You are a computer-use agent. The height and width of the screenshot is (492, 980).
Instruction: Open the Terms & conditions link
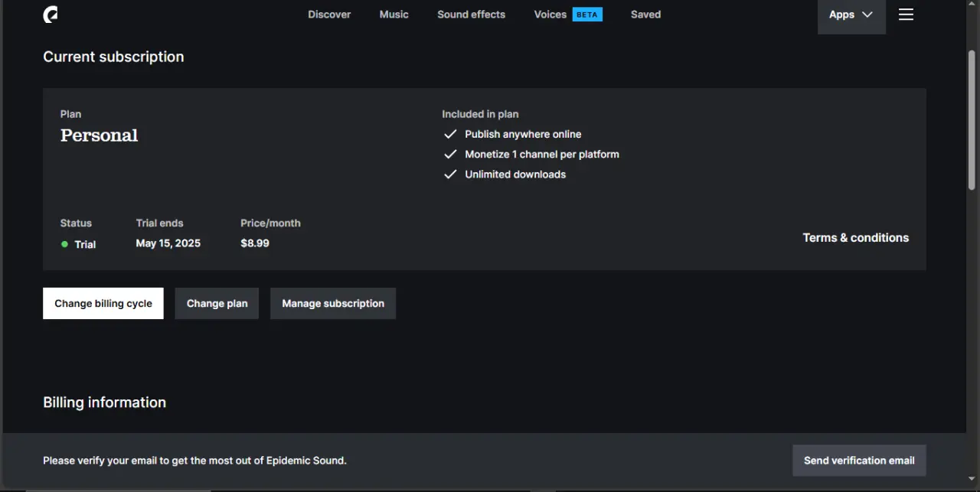pos(855,238)
